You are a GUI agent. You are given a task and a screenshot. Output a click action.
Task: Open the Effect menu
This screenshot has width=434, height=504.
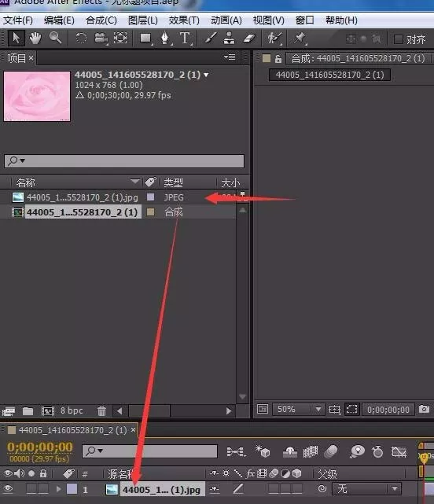pos(184,20)
